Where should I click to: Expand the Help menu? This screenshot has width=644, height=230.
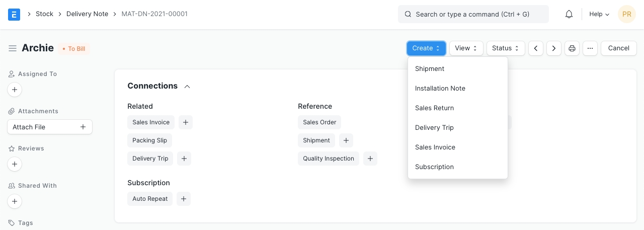pos(599,14)
